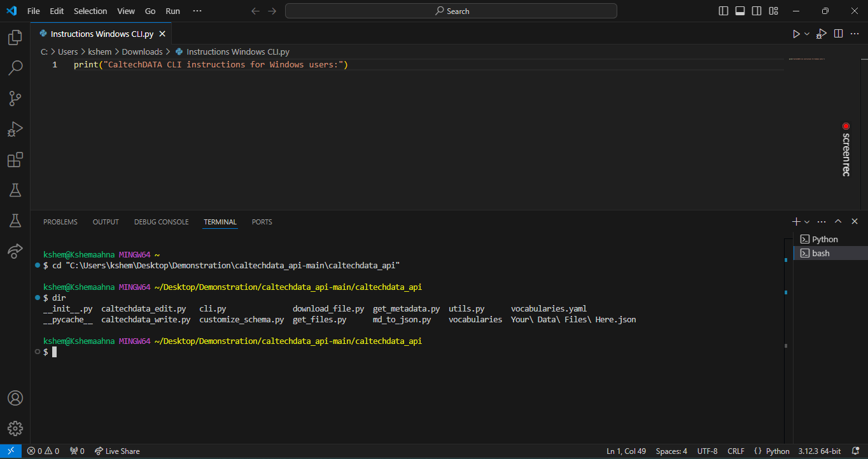Open the Explorer view in activity bar

15,38
